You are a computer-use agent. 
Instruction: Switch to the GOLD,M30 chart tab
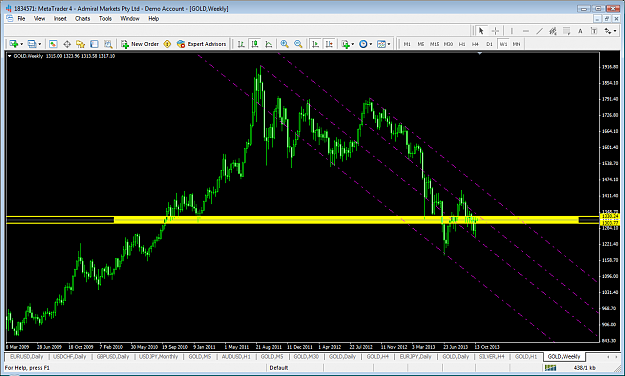coord(306,356)
